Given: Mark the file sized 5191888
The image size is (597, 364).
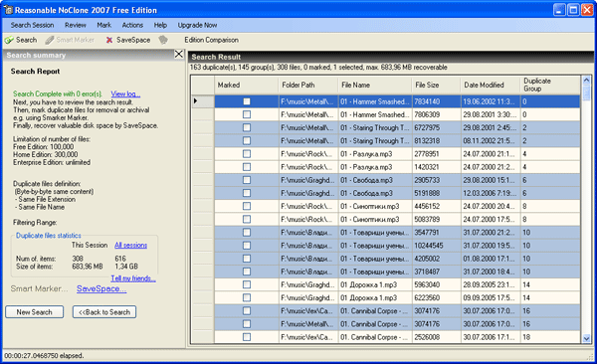Looking at the screenshot, I should click(x=247, y=193).
